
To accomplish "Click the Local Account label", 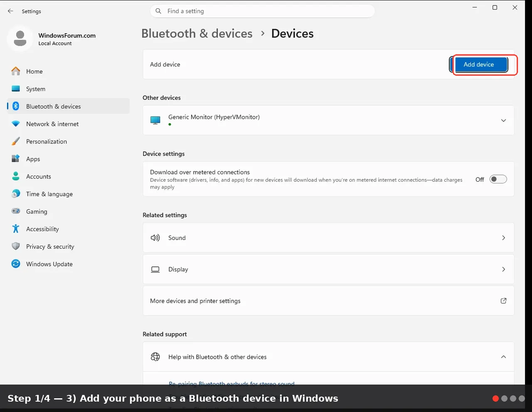I will point(55,43).
